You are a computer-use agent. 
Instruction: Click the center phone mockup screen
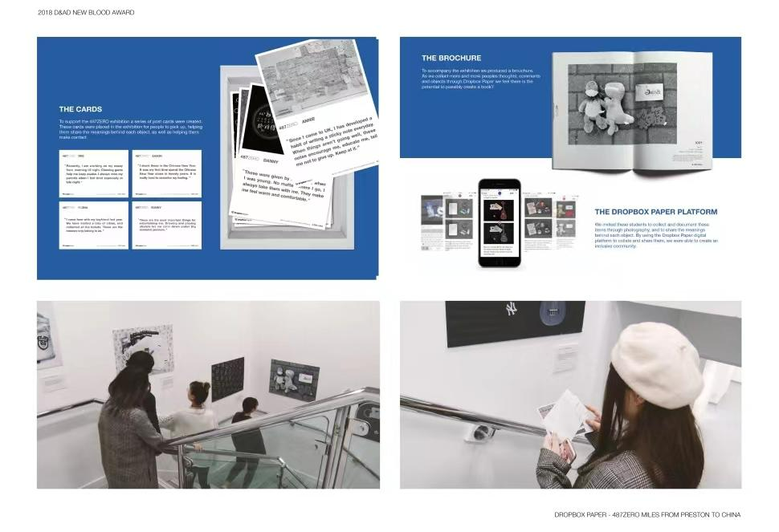pos(499,223)
